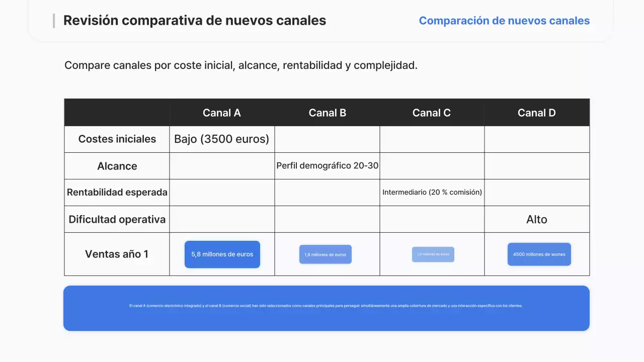Select the '4500 millones de wones' badge
Screen dimensions: 644x362
(539, 254)
